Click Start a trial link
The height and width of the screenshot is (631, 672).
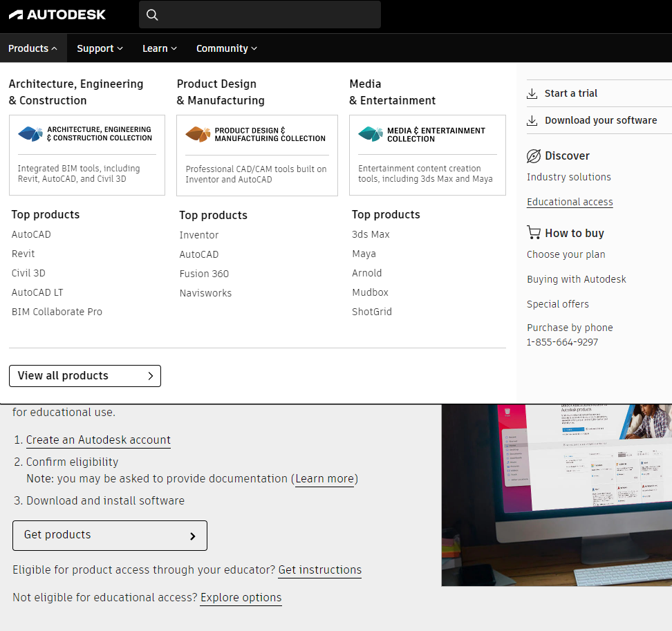point(571,93)
